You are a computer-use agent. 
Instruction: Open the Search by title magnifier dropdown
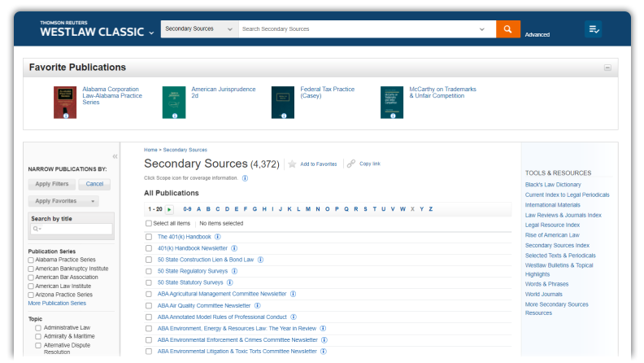(x=37, y=229)
